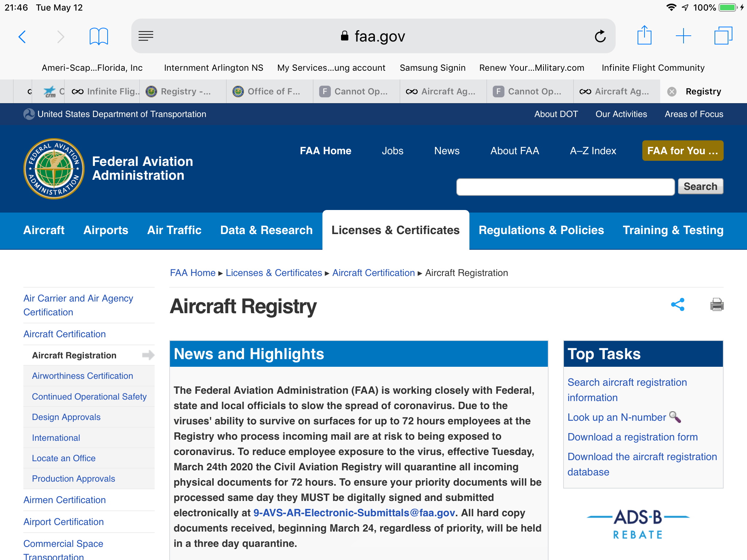This screenshot has height=560, width=747.
Task: Close the current Registry tab
Action: (672, 92)
